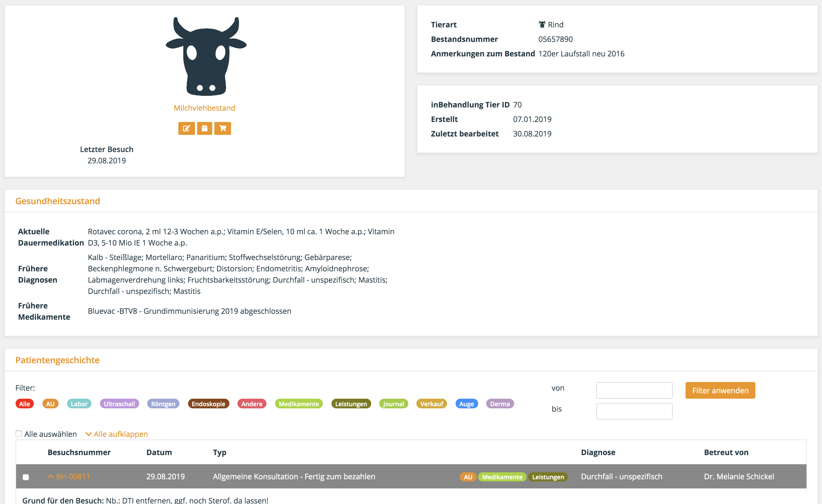The width and height of the screenshot is (822, 504).
Task: Click the Letzter Besuch label
Action: pyautogui.click(x=107, y=149)
